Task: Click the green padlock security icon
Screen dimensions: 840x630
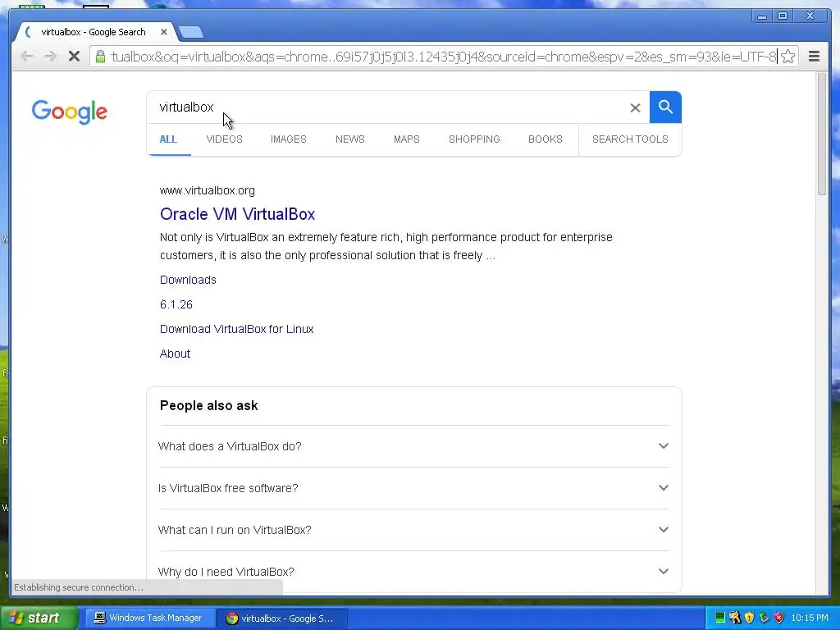Action: click(x=100, y=57)
